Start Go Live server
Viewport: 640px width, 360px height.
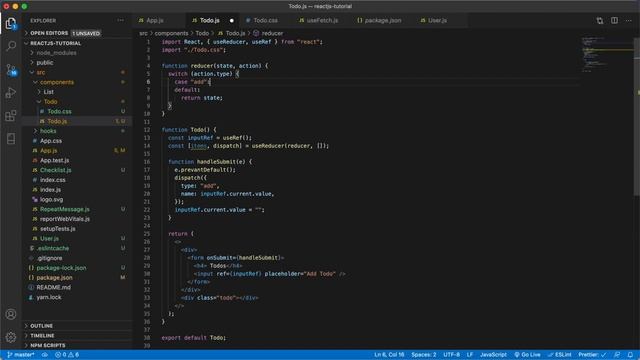click(527, 355)
